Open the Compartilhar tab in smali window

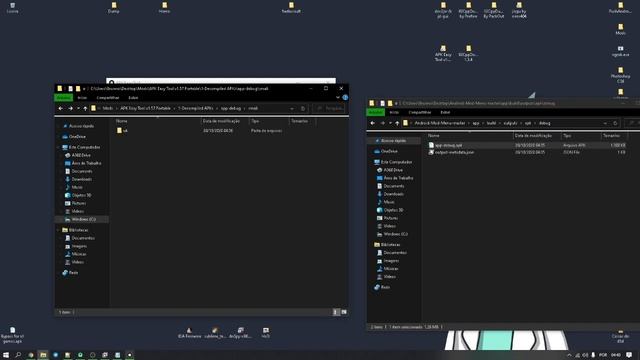pos(108,98)
